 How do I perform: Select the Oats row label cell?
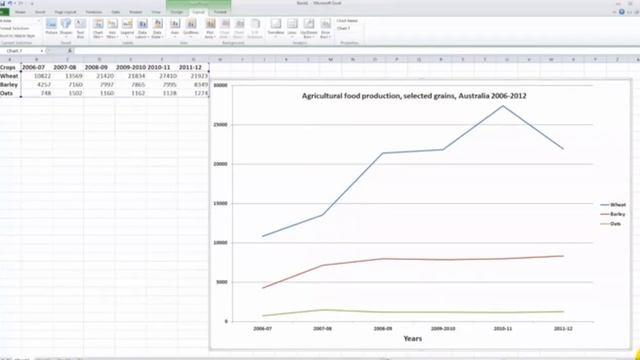[9, 93]
